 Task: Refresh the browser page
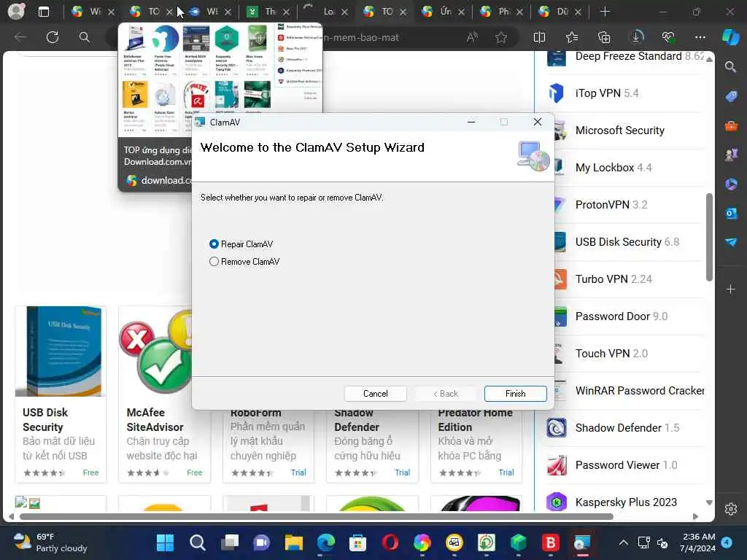click(x=53, y=37)
